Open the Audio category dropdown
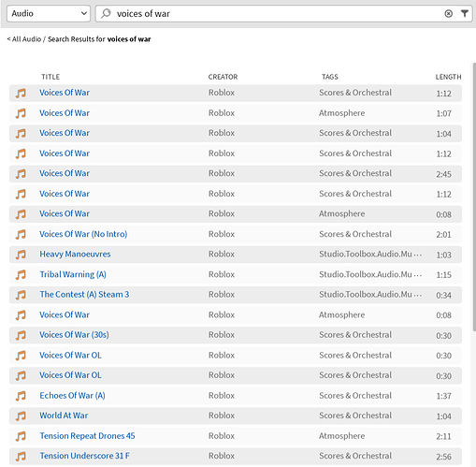 (49, 13)
